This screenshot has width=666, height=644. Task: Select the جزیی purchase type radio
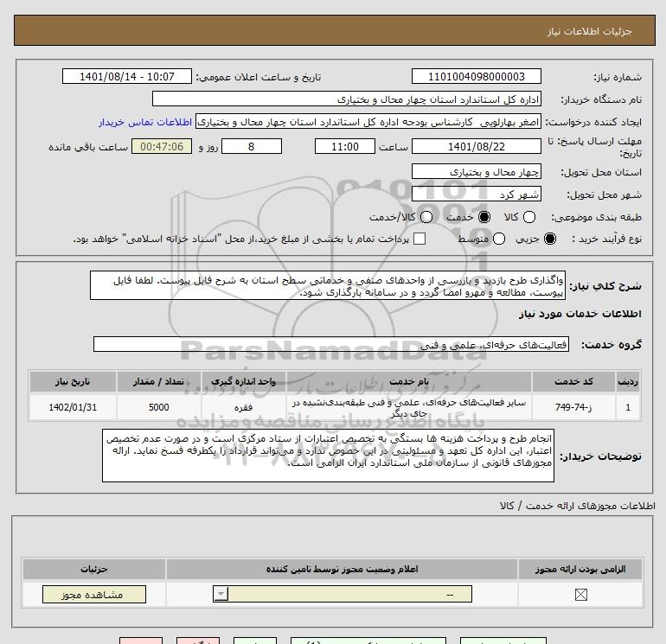click(549, 239)
